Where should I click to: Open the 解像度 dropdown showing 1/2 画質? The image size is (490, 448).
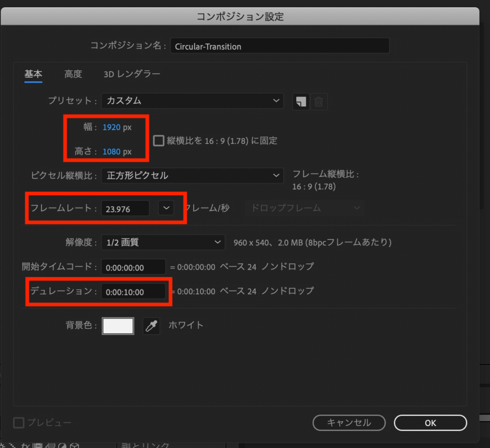click(163, 242)
